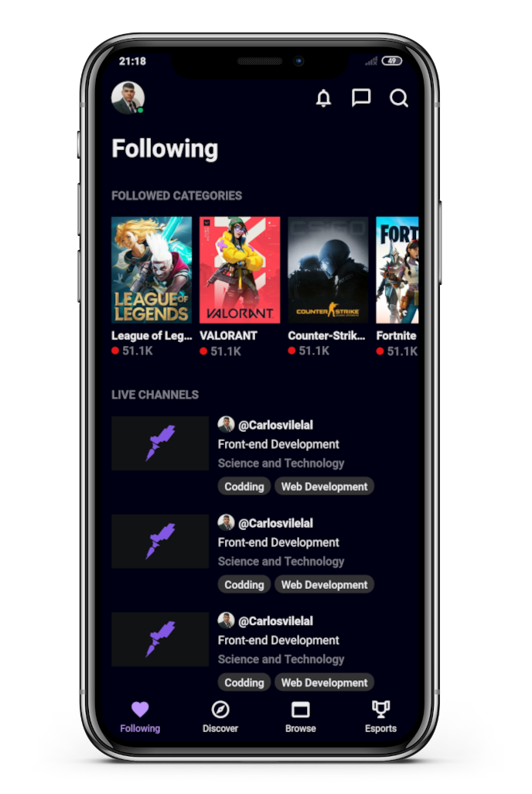Tap the first @Carlosvilelal channel name
Viewport: 532px width, 794px height.
[x=275, y=425]
